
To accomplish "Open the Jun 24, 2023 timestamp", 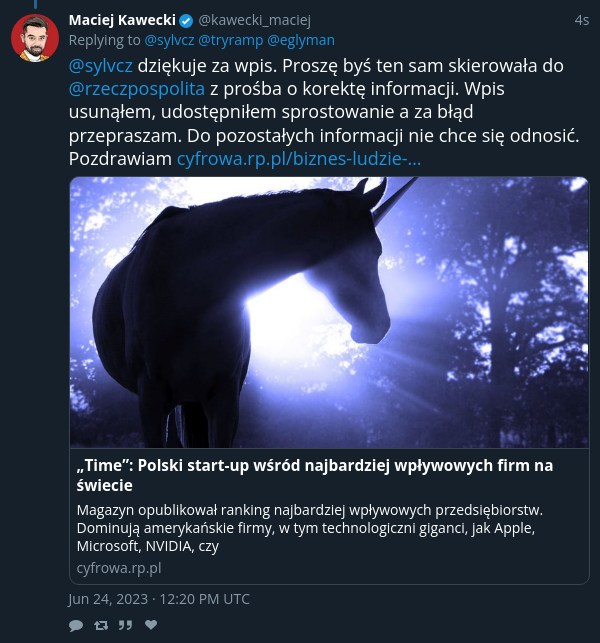I will 159,599.
